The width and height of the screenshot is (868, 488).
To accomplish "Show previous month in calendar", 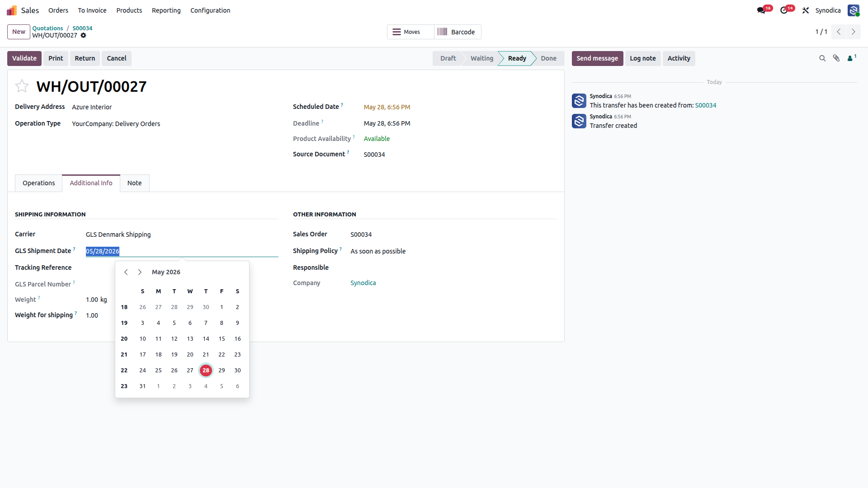I will pyautogui.click(x=126, y=272).
